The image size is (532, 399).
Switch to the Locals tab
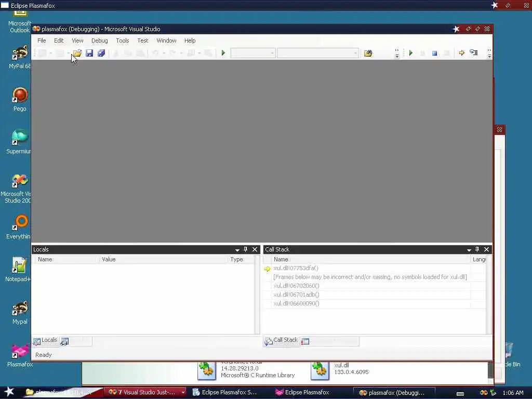click(46, 341)
